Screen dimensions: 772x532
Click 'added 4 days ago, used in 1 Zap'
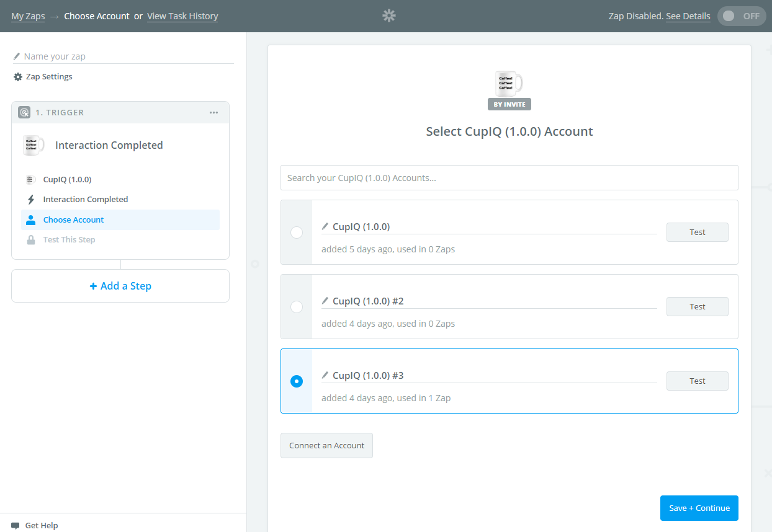click(386, 398)
